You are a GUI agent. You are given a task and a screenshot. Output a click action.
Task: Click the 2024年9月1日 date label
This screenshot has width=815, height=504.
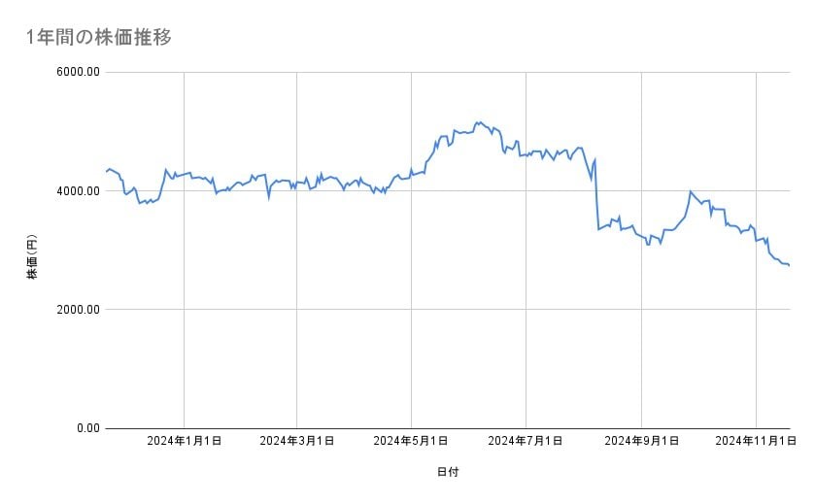pos(641,441)
